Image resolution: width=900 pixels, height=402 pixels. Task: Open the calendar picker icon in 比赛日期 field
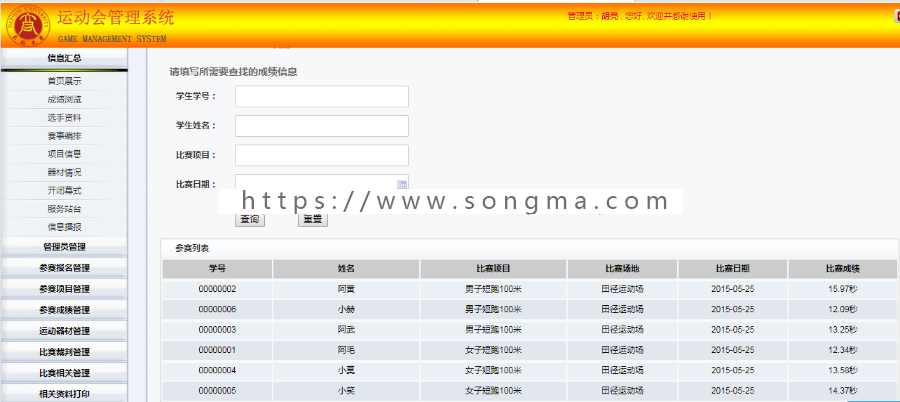pos(402,184)
